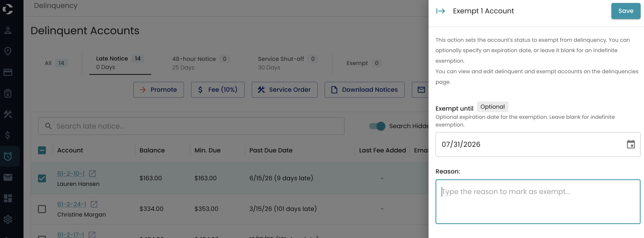Open the meter reading clipboard icon
Viewport: 644px width, 238px height.
(8, 93)
